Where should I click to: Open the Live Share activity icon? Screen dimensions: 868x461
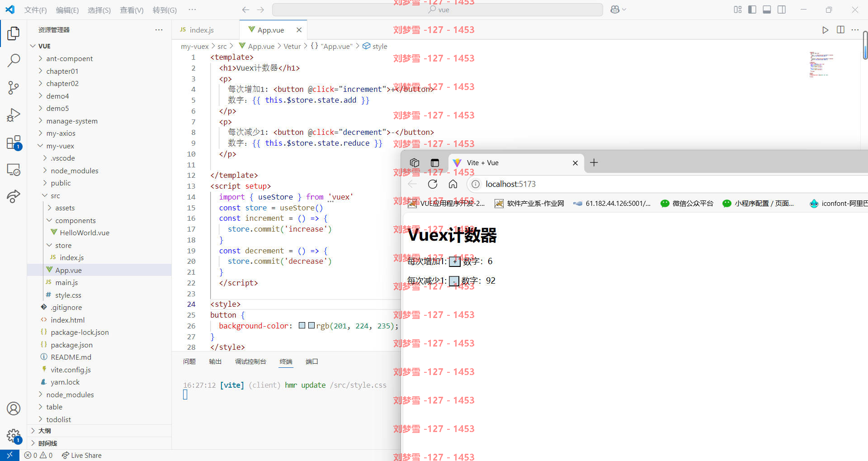(x=14, y=196)
